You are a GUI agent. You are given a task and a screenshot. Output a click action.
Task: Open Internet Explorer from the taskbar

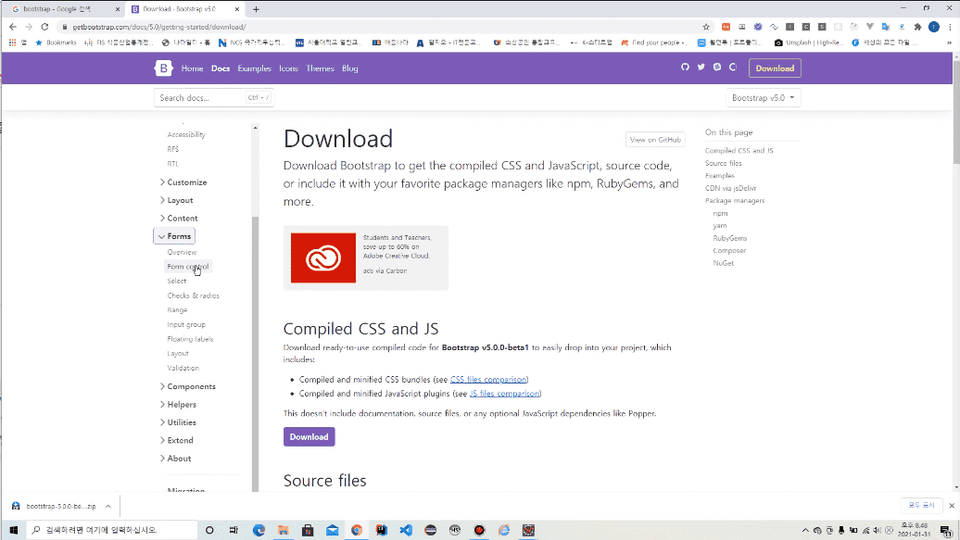pyautogui.click(x=504, y=530)
